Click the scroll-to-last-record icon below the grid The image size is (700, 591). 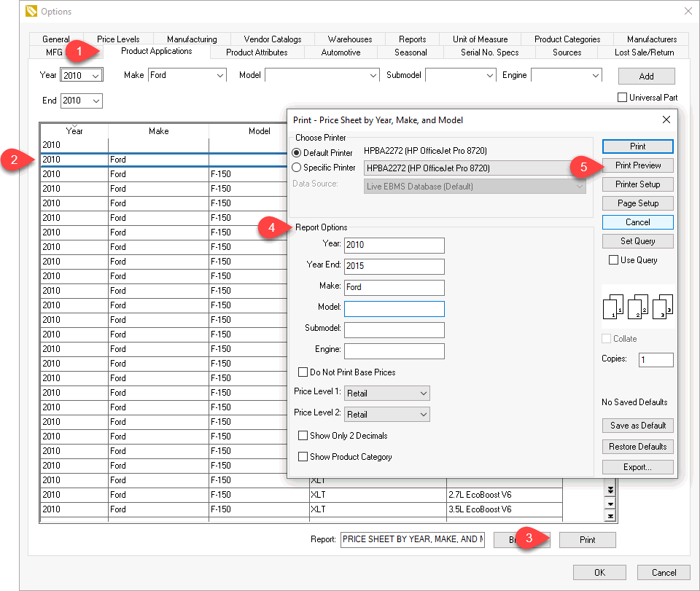(611, 517)
